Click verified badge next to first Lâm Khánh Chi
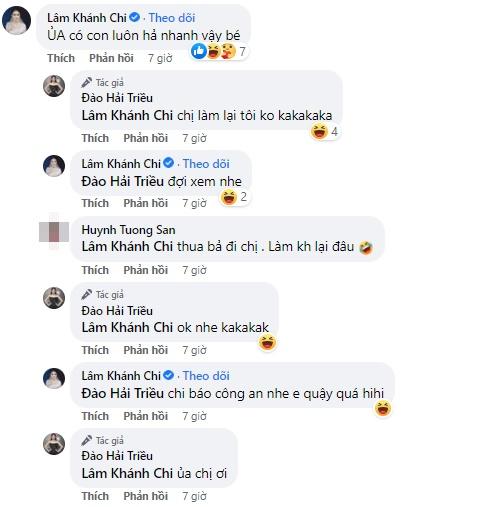This screenshot has width=490, height=507. pyautogui.click(x=134, y=17)
